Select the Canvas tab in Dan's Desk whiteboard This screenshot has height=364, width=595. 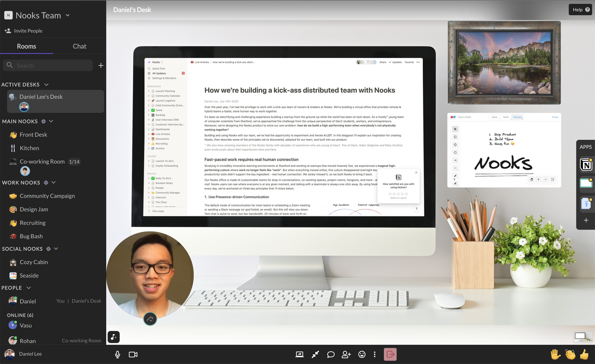pyautogui.click(x=517, y=117)
